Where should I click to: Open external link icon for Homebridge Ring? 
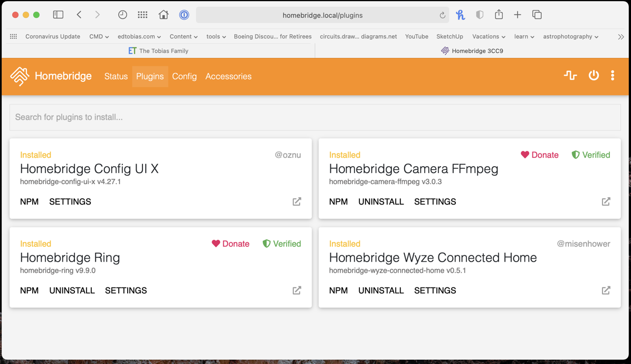point(297,290)
